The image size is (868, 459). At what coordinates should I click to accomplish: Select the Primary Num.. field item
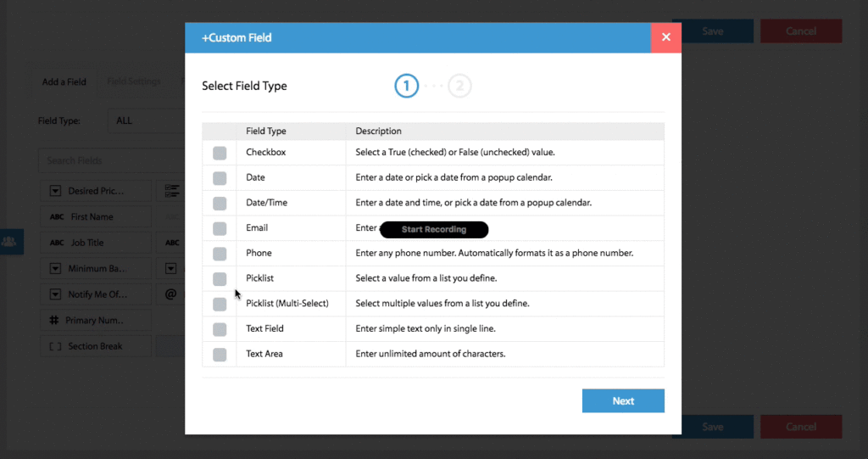(x=96, y=321)
